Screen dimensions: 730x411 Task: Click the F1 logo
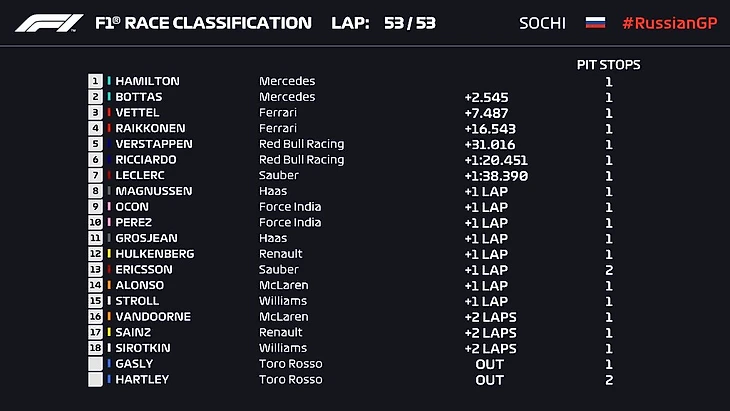tap(50, 23)
